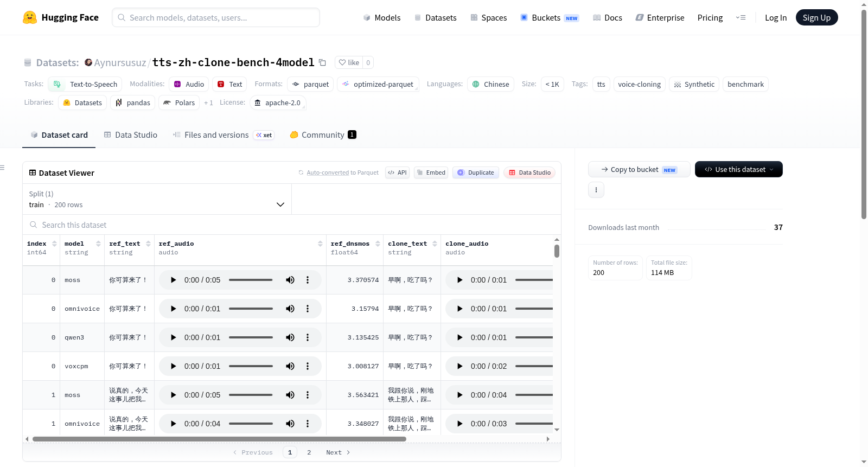Open ref_audio options for index 1 omnivoice row
The width and height of the screenshot is (868, 467).
pyautogui.click(x=308, y=424)
